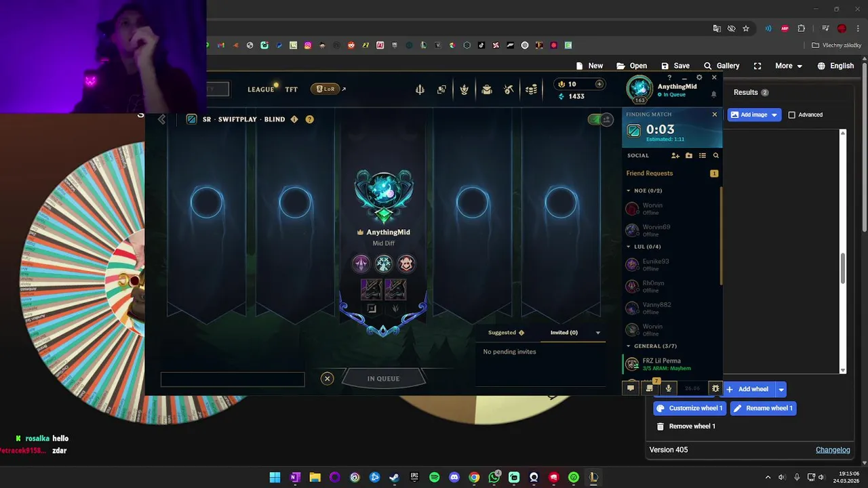Open League client settings gear
The height and width of the screenshot is (488, 868).
coord(699,77)
